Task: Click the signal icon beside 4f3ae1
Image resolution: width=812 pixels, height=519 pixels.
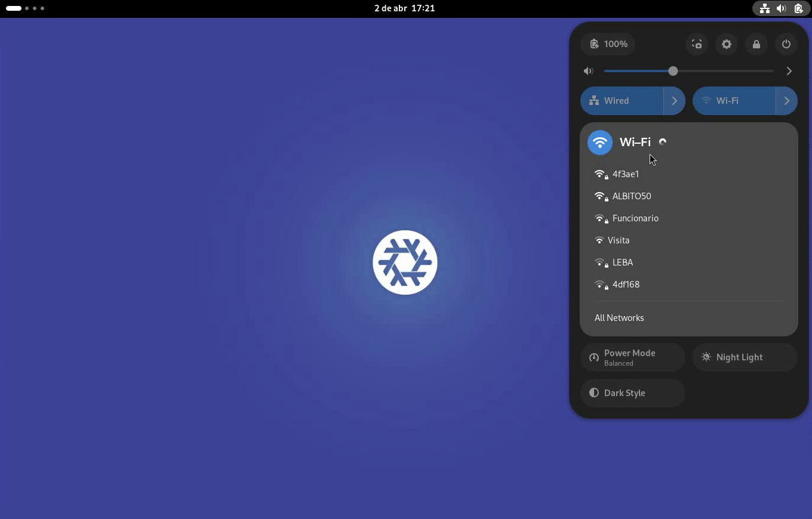Action: (x=600, y=174)
